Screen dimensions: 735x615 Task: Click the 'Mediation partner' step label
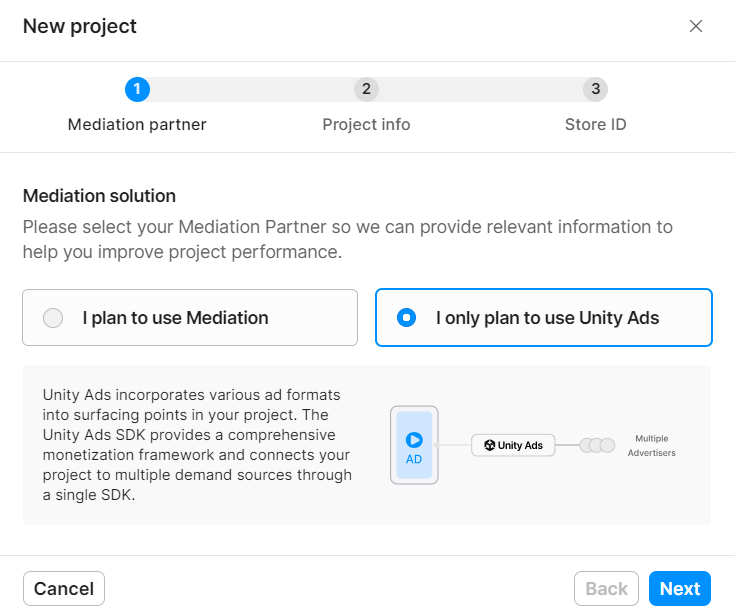pyautogui.click(x=137, y=124)
